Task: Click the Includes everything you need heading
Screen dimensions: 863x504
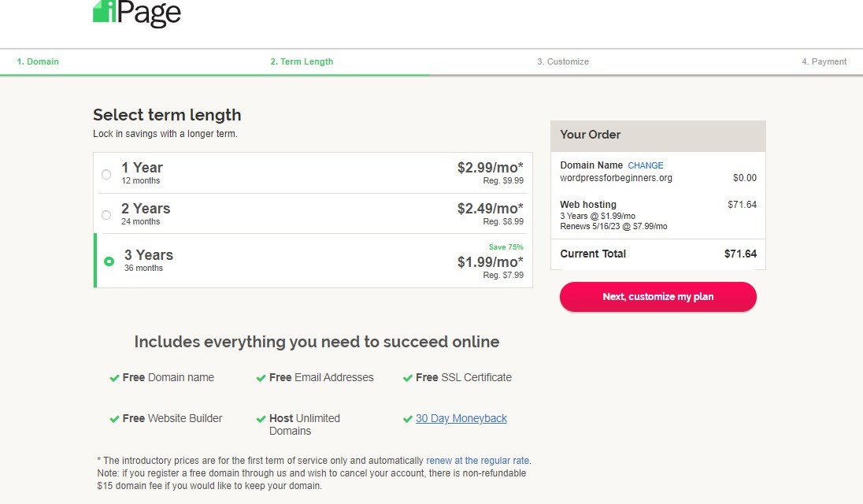Action: [x=317, y=342]
